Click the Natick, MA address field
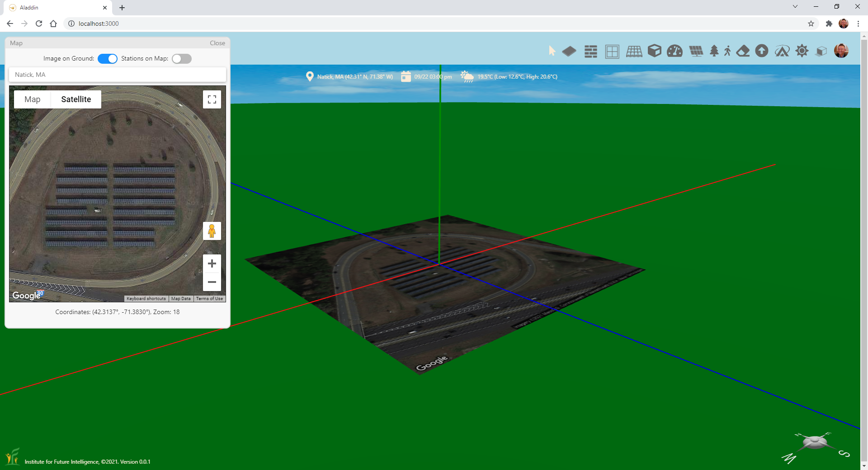This screenshot has width=868, height=470. click(x=118, y=75)
